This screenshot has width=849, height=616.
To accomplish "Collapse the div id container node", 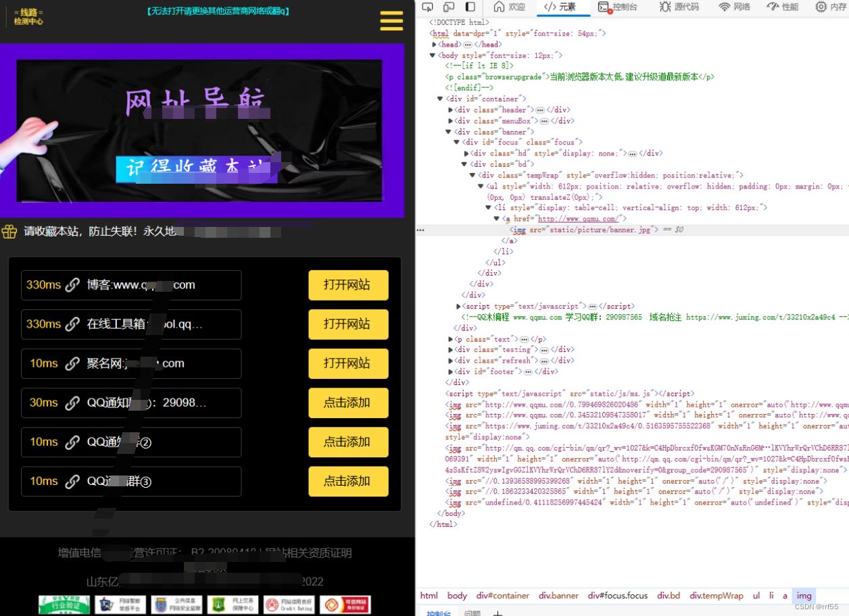I will (x=441, y=99).
